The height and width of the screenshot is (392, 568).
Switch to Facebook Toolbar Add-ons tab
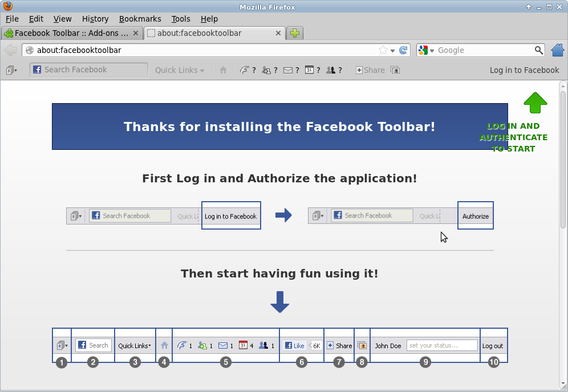[71, 33]
